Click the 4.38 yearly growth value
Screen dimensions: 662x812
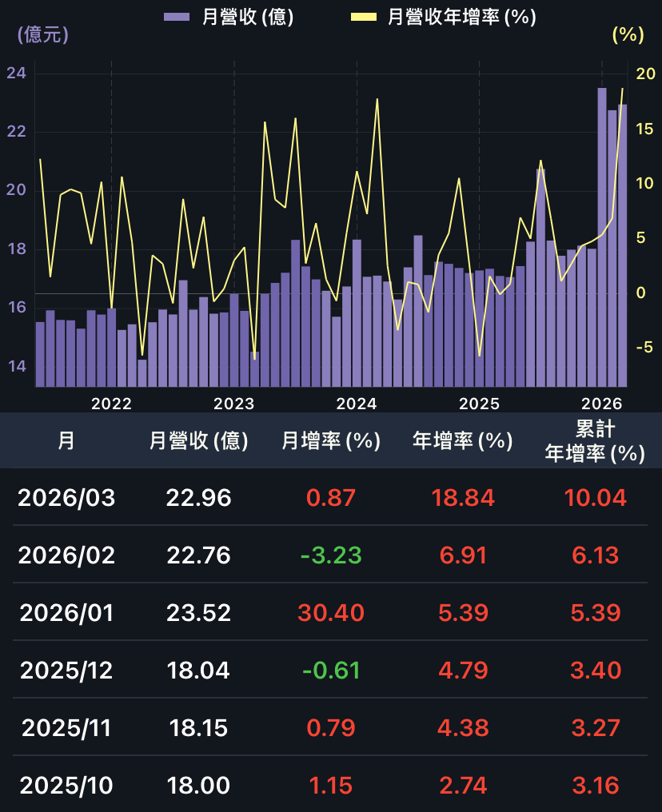463,727
